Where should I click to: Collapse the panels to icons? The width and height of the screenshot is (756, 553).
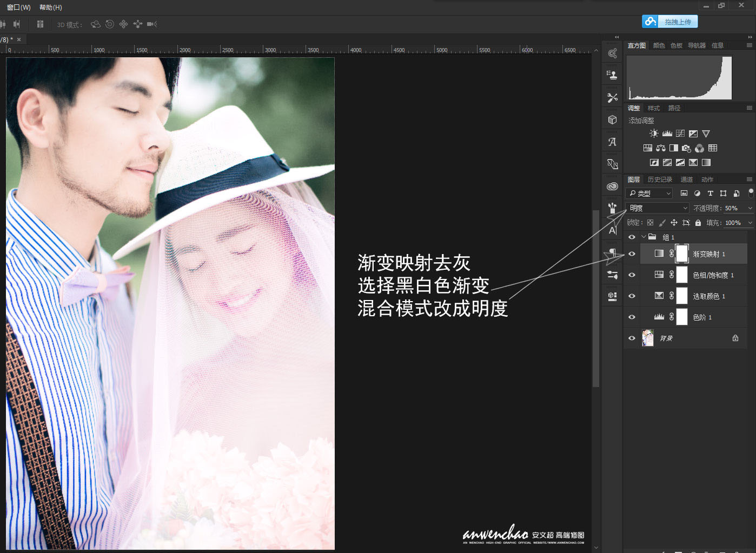[x=750, y=37]
